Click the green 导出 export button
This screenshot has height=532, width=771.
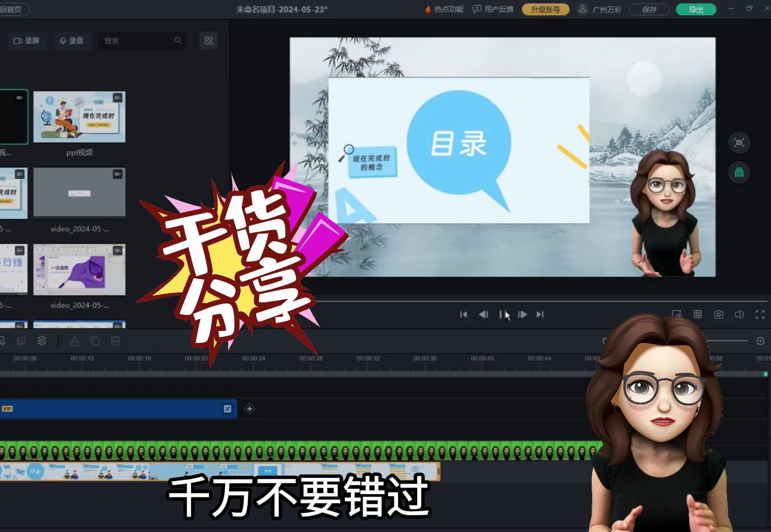(696, 9)
